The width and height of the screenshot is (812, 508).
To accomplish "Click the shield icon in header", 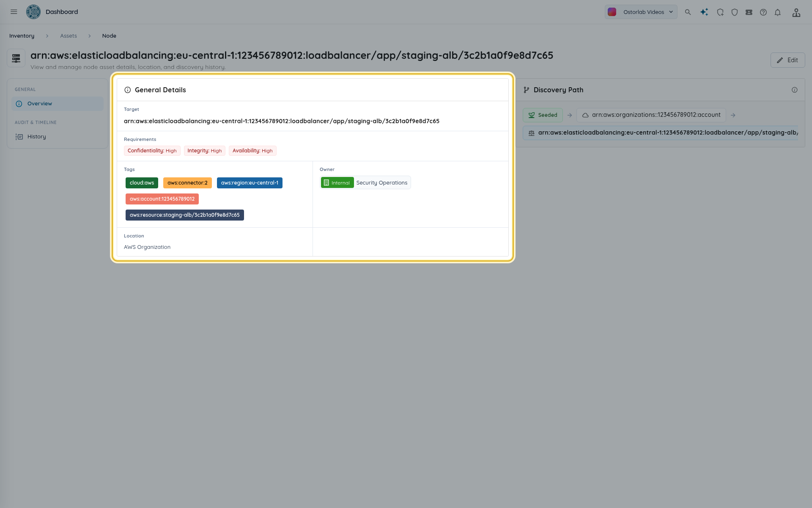I will point(735,12).
